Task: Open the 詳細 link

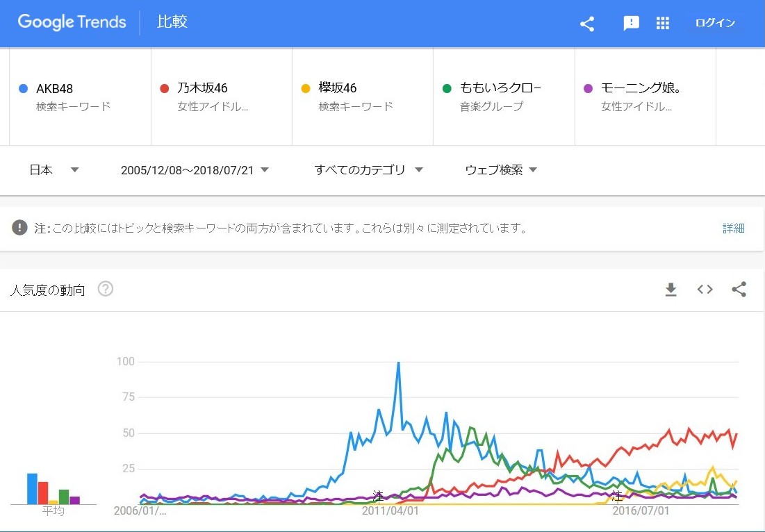Action: [x=733, y=228]
